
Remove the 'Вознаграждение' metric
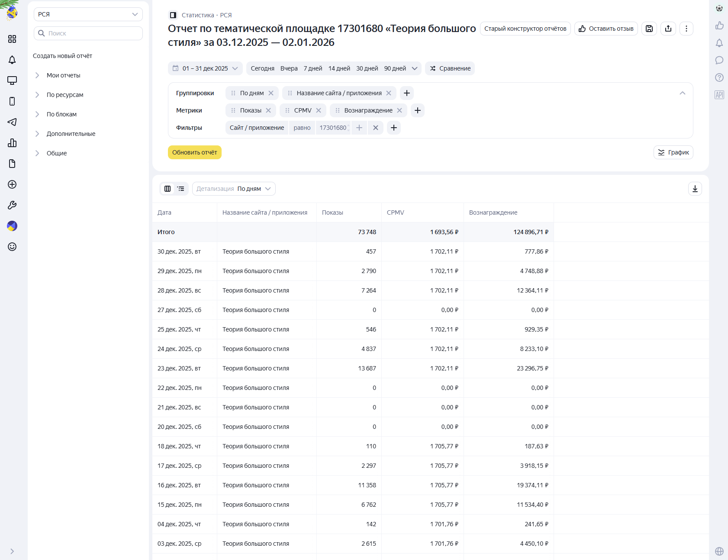click(x=399, y=110)
